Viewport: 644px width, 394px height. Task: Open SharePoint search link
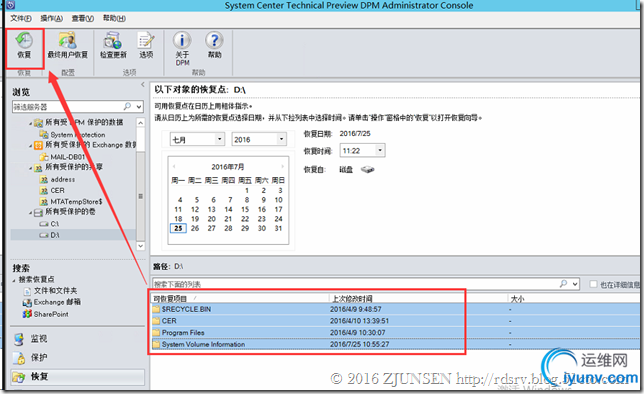click(51, 314)
